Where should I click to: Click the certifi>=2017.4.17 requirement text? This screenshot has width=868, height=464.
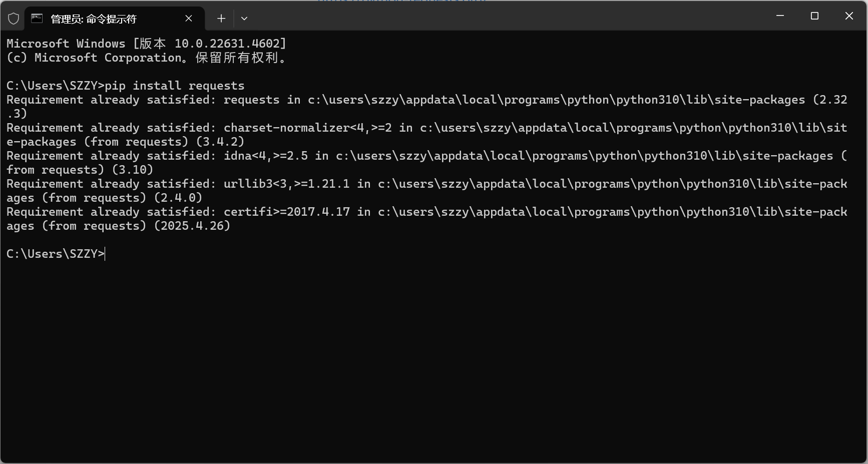click(286, 212)
